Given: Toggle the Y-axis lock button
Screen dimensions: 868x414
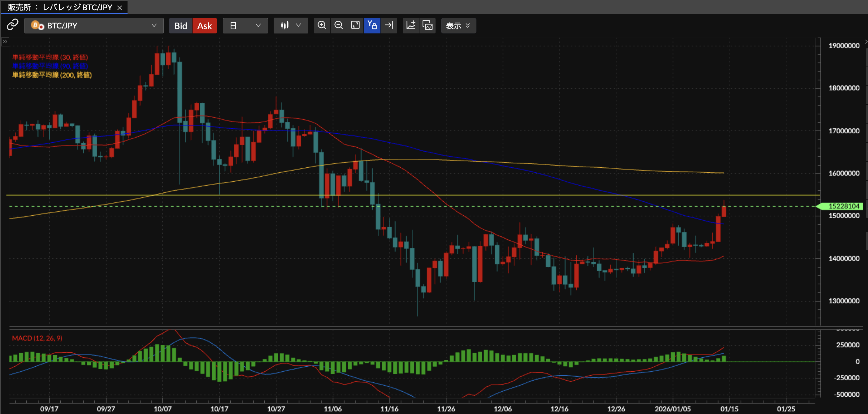Looking at the screenshot, I should [x=372, y=25].
